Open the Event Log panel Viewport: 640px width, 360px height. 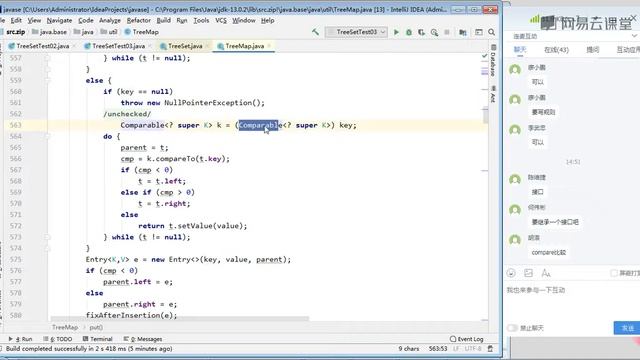tap(467, 339)
